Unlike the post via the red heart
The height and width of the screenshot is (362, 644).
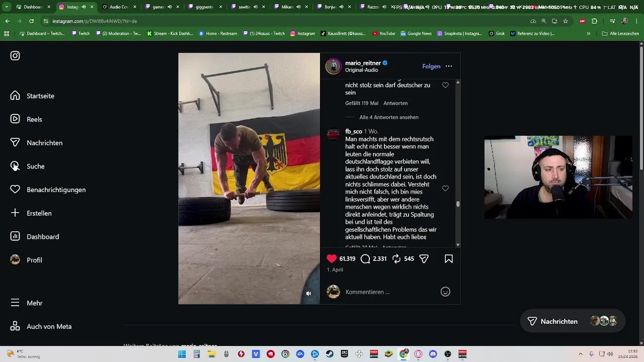point(332,259)
